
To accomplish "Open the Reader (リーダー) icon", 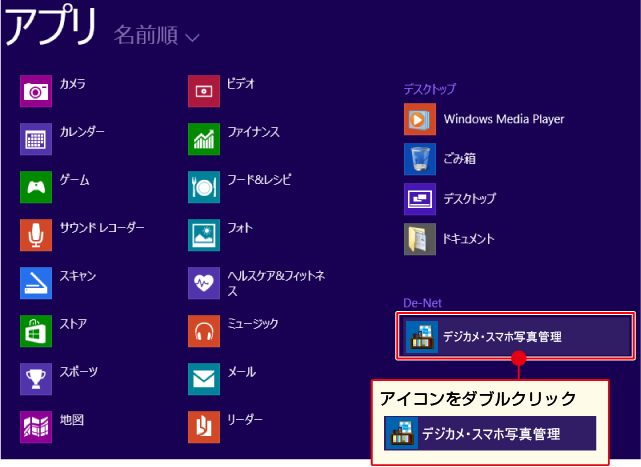I will coord(204,427).
